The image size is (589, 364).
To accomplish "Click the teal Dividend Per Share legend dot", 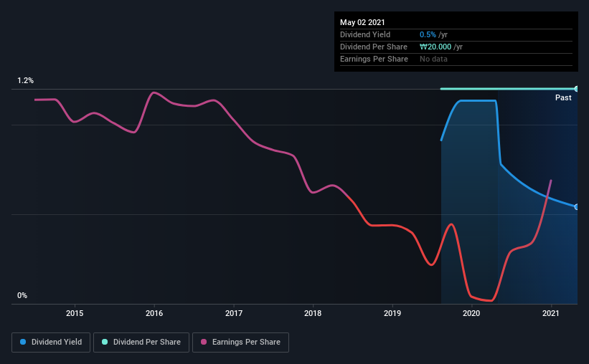I will tap(105, 342).
